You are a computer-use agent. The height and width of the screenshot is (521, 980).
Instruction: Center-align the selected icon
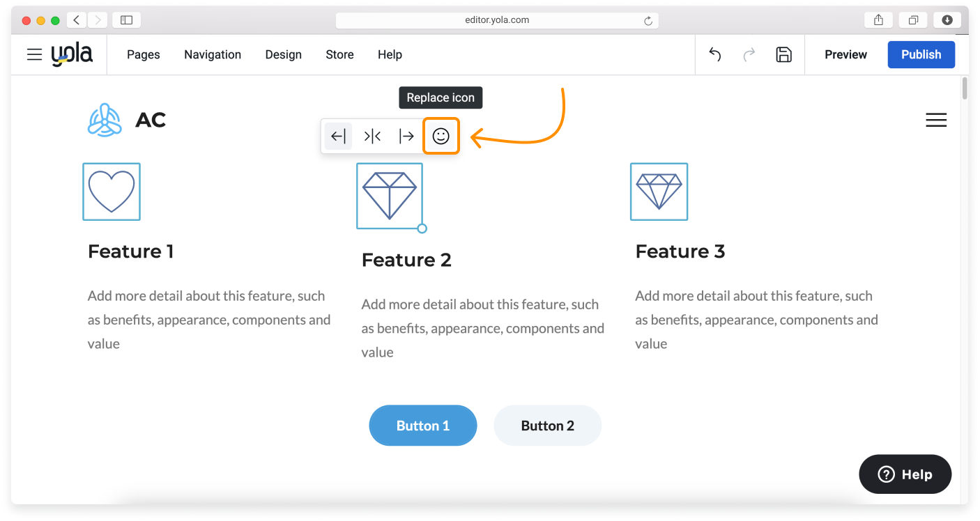[x=372, y=136]
